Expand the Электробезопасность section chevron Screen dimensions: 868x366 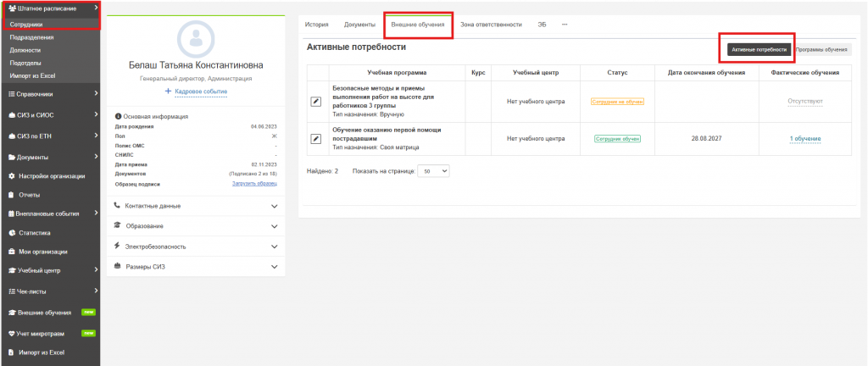[x=274, y=247]
